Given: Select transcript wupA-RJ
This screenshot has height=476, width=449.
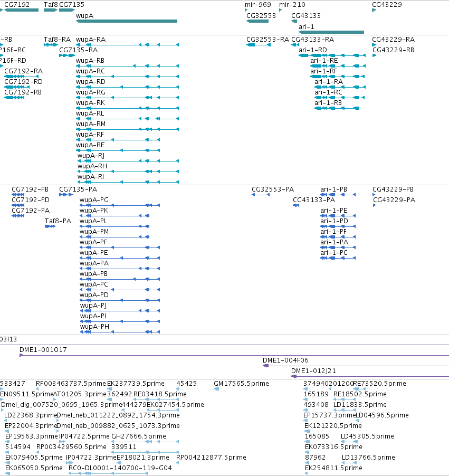Looking at the screenshot, I should pos(128,161).
